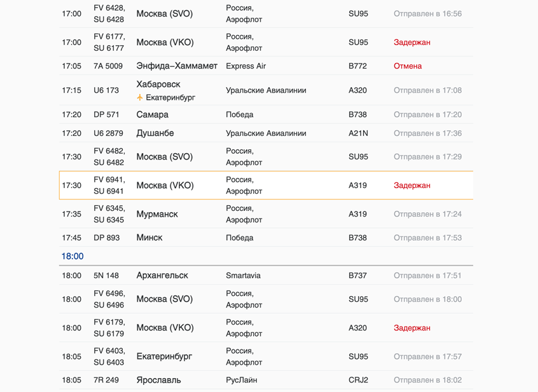The width and height of the screenshot is (538, 392).
Task: Click РусЛайн airline in the Ярославль row
Action: 241,380
